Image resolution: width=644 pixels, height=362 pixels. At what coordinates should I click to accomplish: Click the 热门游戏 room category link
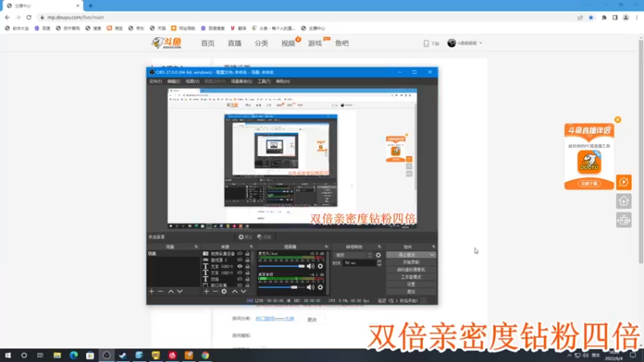coord(275,319)
